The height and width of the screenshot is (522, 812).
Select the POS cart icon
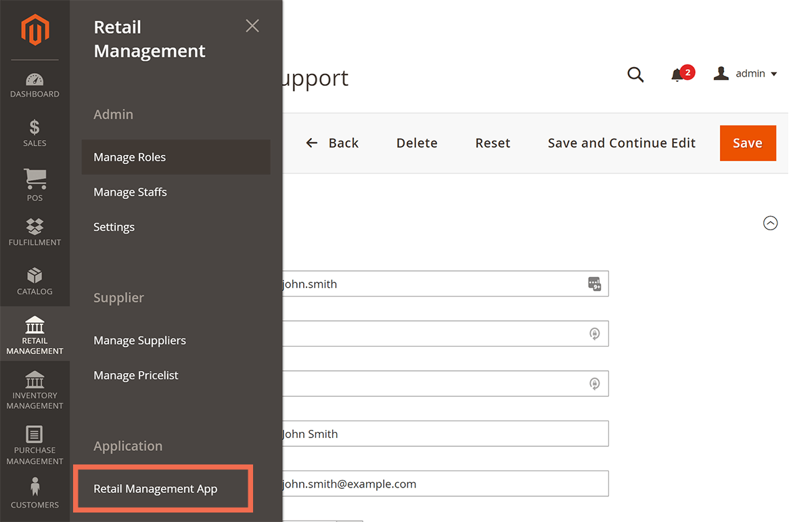(x=35, y=181)
